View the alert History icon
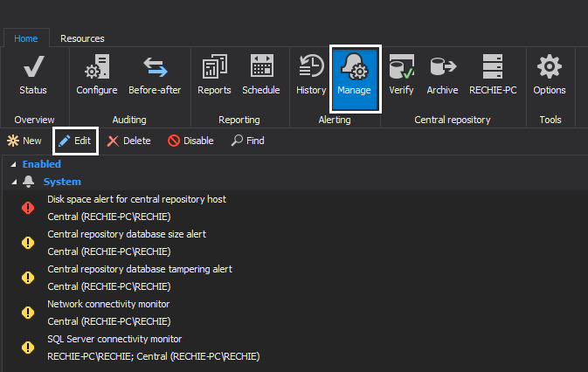This screenshot has height=372, width=588. pos(311,66)
